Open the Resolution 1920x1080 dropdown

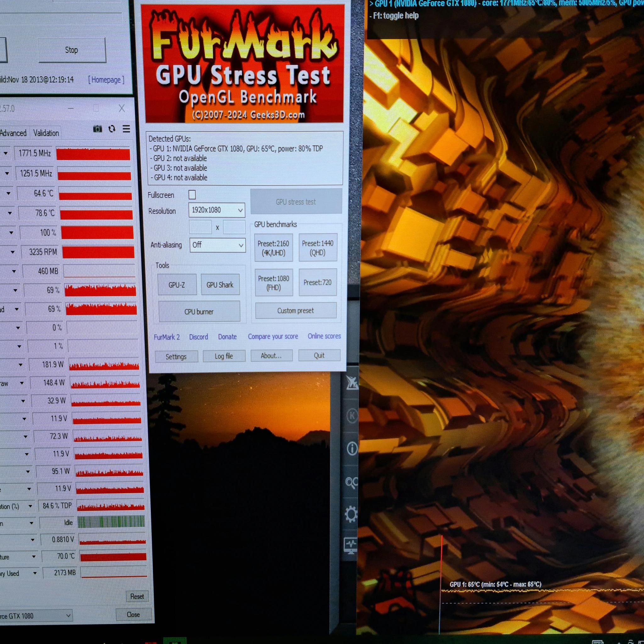(x=217, y=210)
